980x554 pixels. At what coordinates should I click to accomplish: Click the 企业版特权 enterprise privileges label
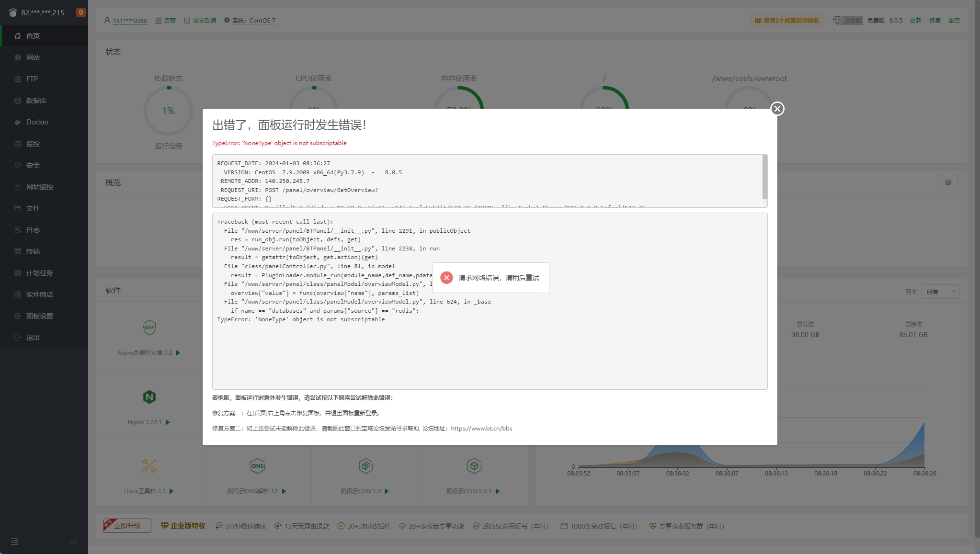tap(183, 526)
